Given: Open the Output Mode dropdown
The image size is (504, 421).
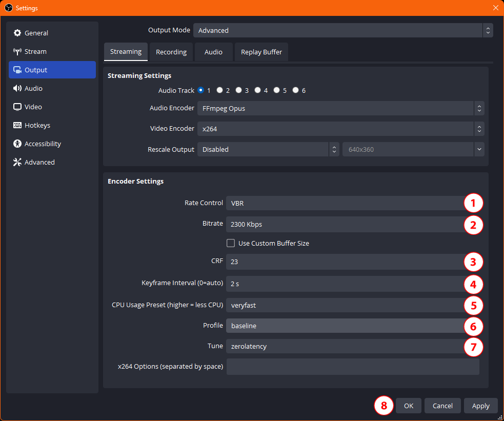Looking at the screenshot, I should pos(343,30).
